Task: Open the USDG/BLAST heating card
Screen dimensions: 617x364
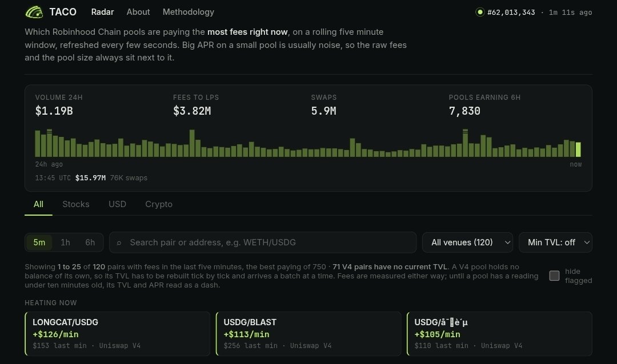Action: pos(308,334)
